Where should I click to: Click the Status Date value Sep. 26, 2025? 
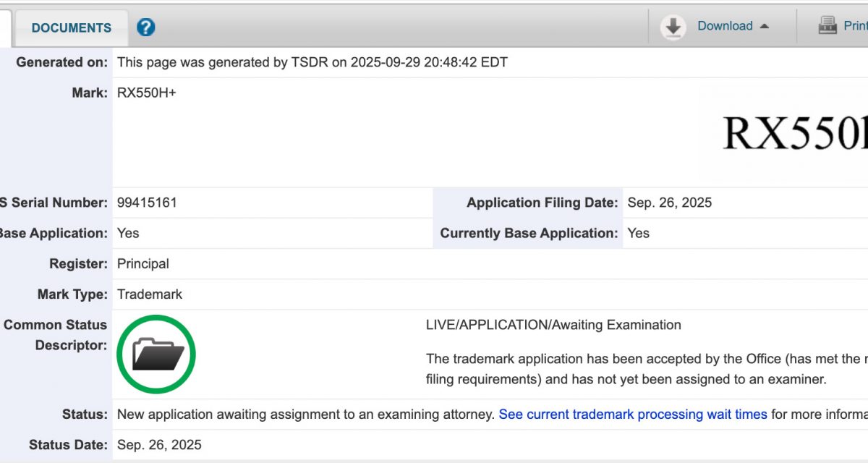click(x=159, y=445)
